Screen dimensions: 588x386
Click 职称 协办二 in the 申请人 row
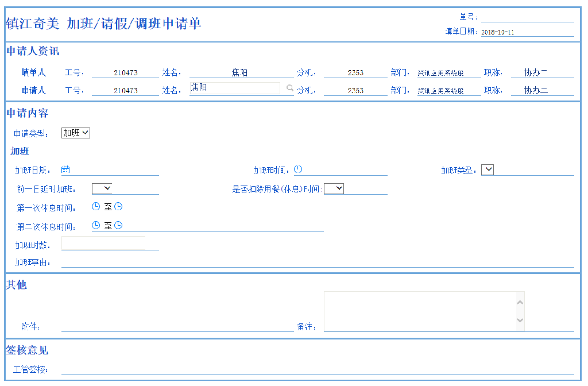536,90
